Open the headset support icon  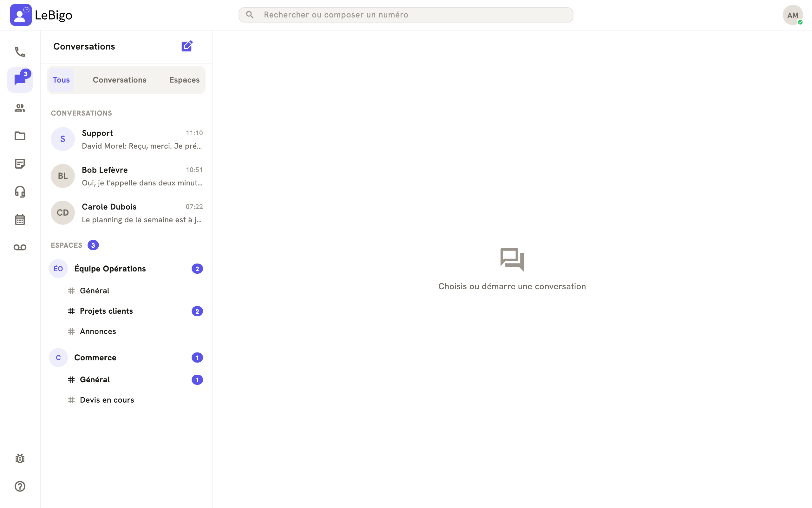click(20, 192)
